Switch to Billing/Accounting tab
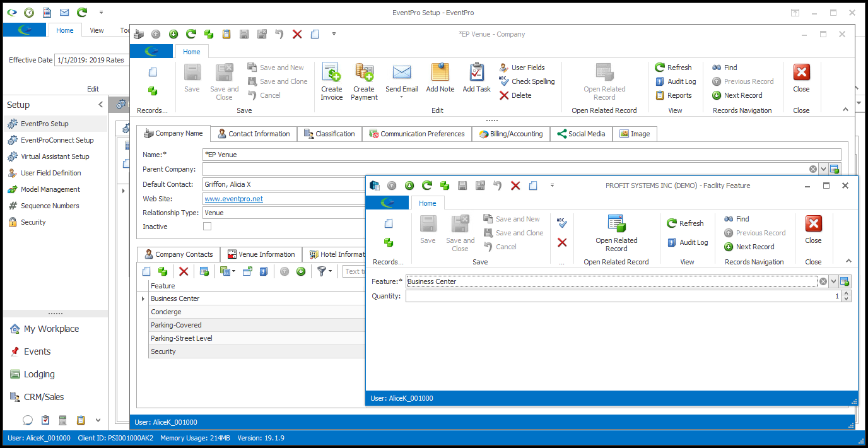 [511, 134]
